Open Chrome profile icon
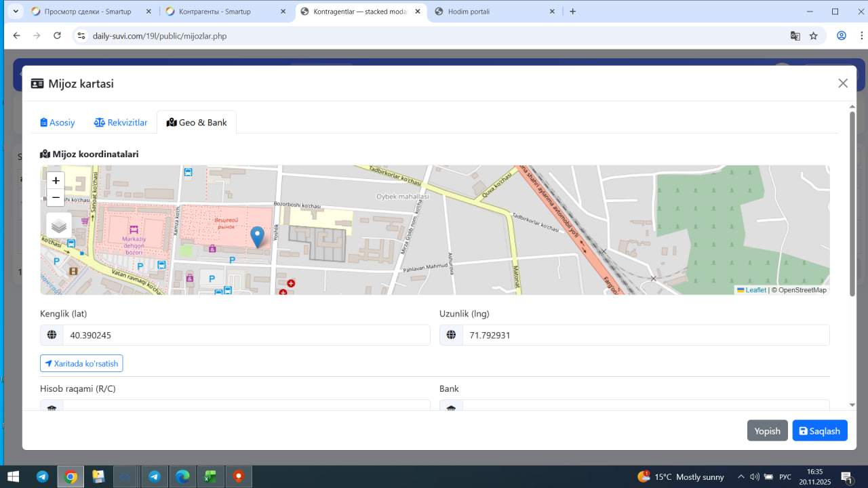Image resolution: width=868 pixels, height=488 pixels. tap(842, 36)
